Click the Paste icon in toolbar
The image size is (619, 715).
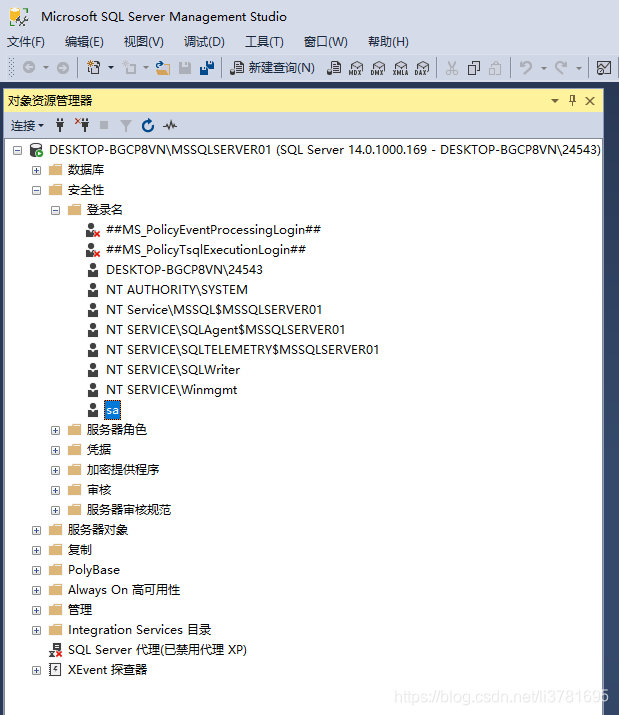[495, 68]
